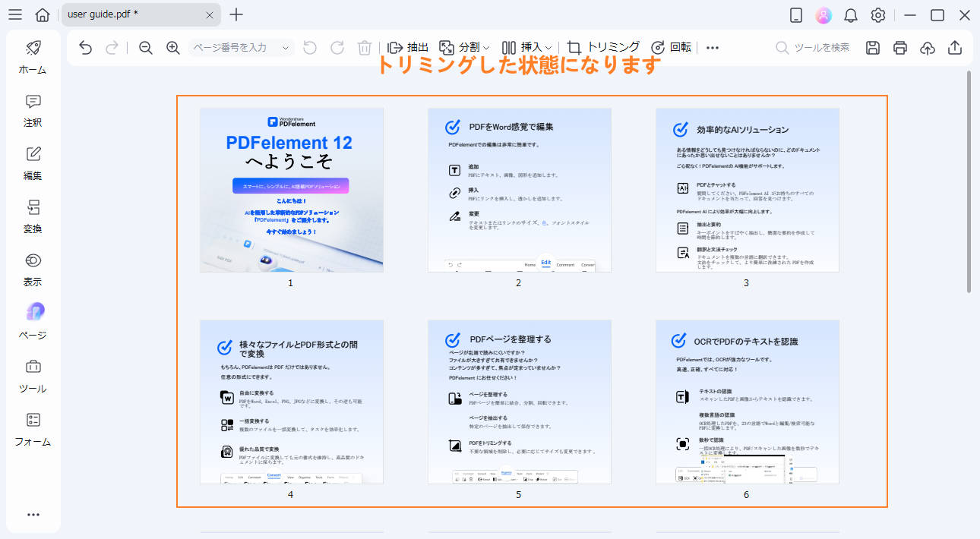Screen dimensions: 980x539
Task: Click the undo arrow icon
Action: pyautogui.click(x=86, y=48)
